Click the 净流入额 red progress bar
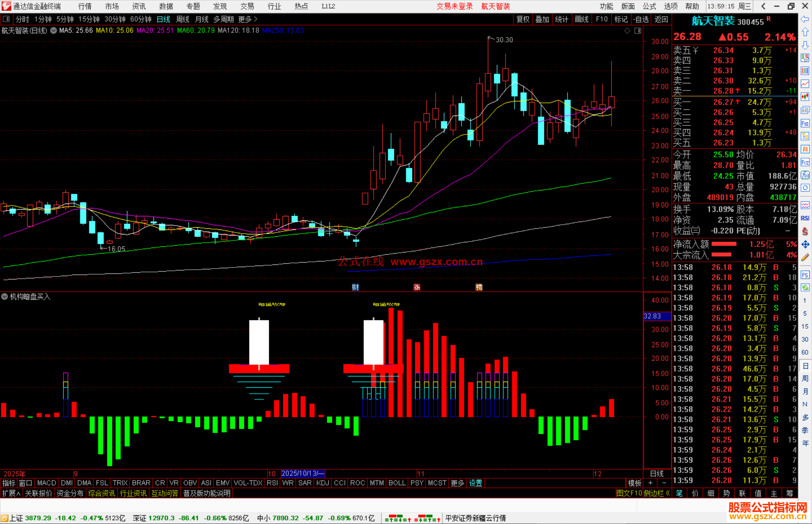 724,244
